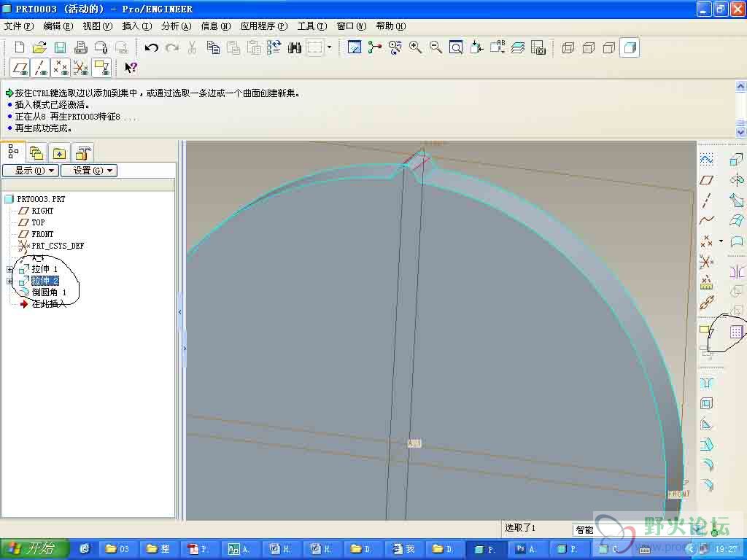Toggle the spin center display
This screenshot has width=747, height=560.
pos(375,47)
